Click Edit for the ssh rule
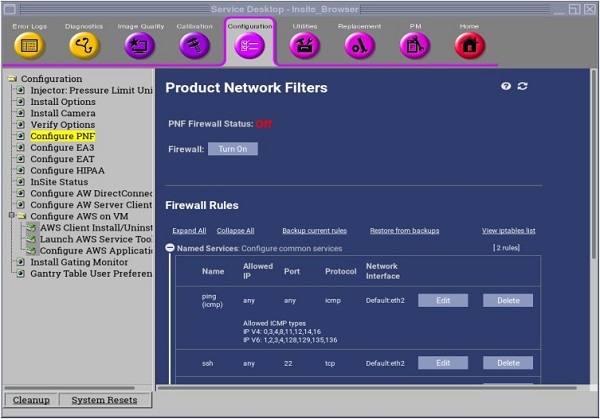 pyautogui.click(x=442, y=363)
